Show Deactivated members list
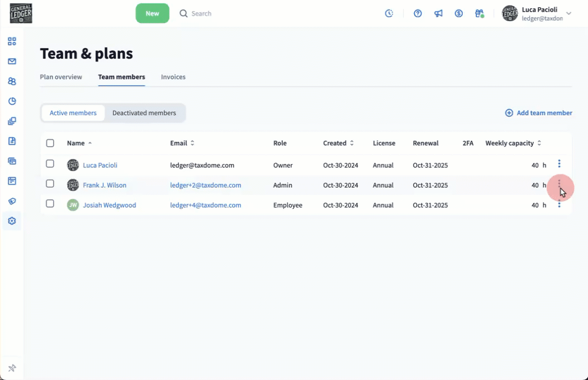The height and width of the screenshot is (380, 588). coord(144,113)
